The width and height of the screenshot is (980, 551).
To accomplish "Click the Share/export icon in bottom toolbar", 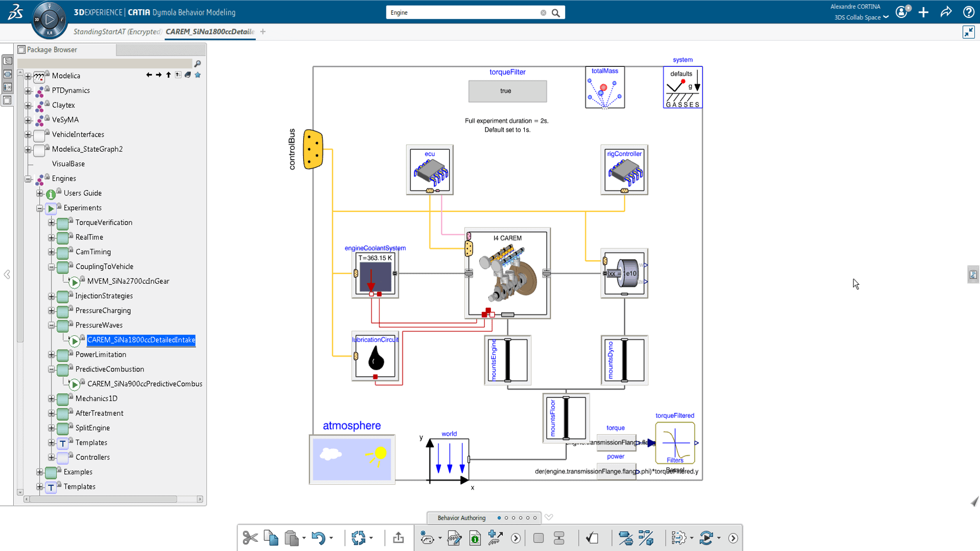I will [x=399, y=538].
